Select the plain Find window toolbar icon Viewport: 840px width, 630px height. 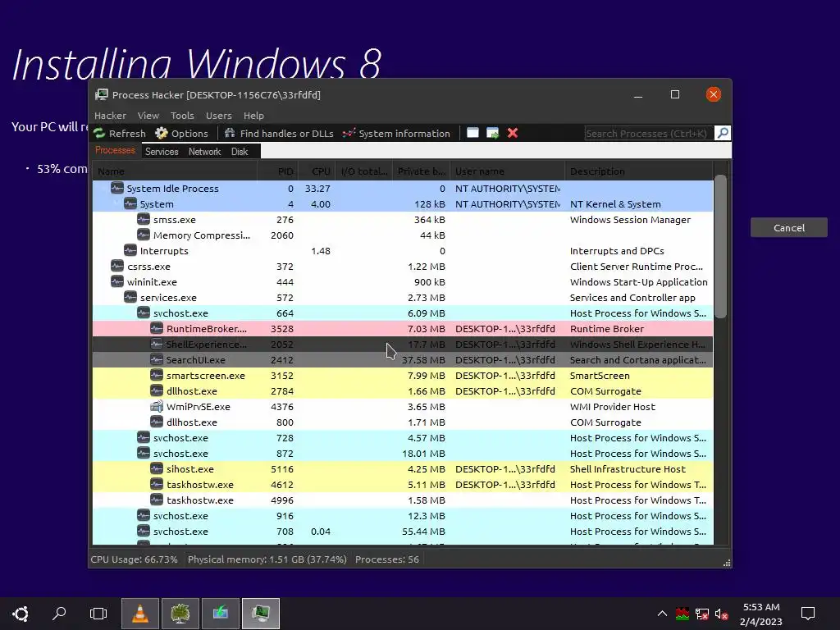(472, 133)
